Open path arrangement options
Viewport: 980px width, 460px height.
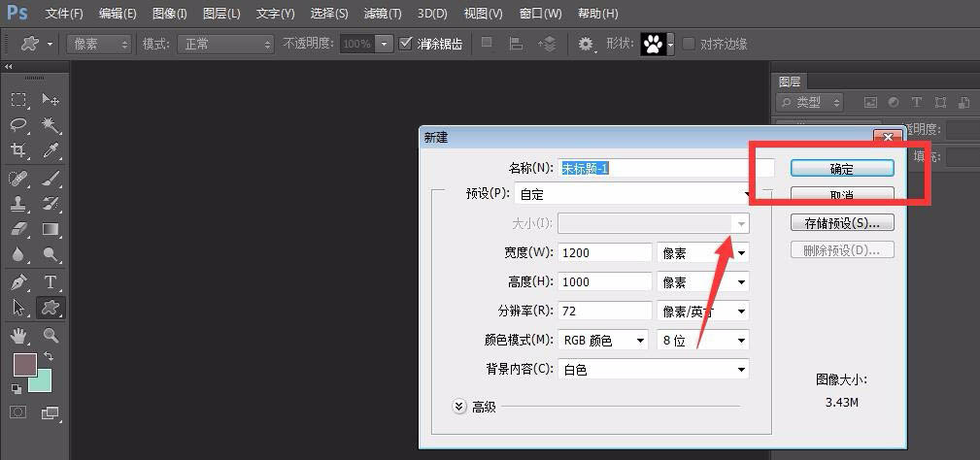[547, 44]
